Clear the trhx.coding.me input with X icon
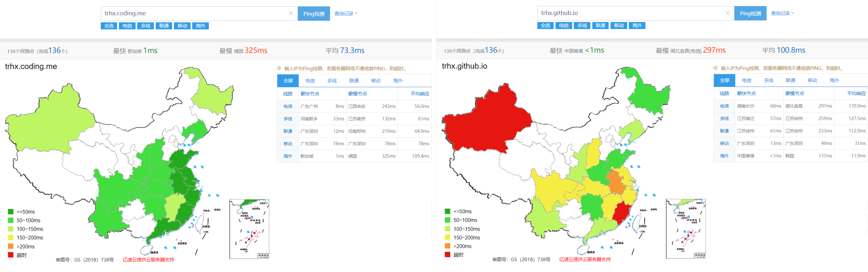 pos(291,13)
